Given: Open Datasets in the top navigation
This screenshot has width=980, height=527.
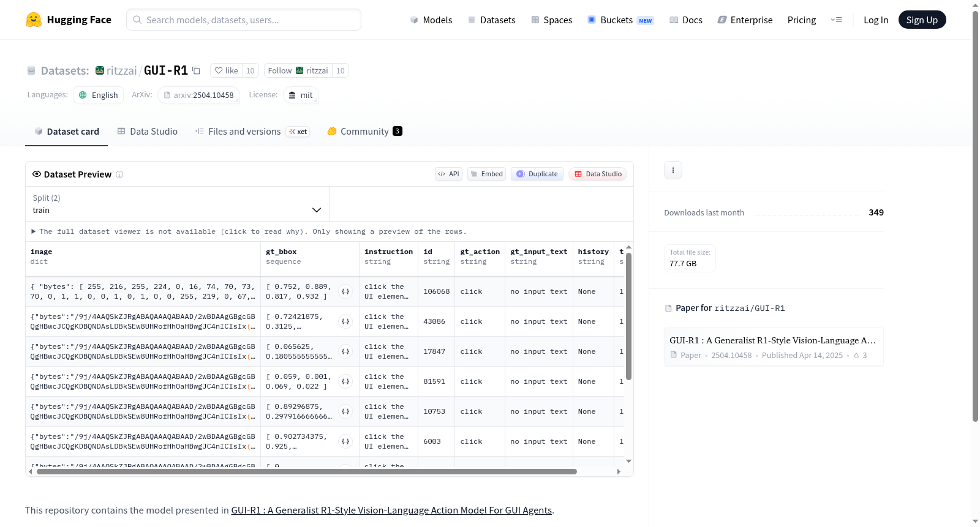Looking at the screenshot, I should (x=491, y=20).
